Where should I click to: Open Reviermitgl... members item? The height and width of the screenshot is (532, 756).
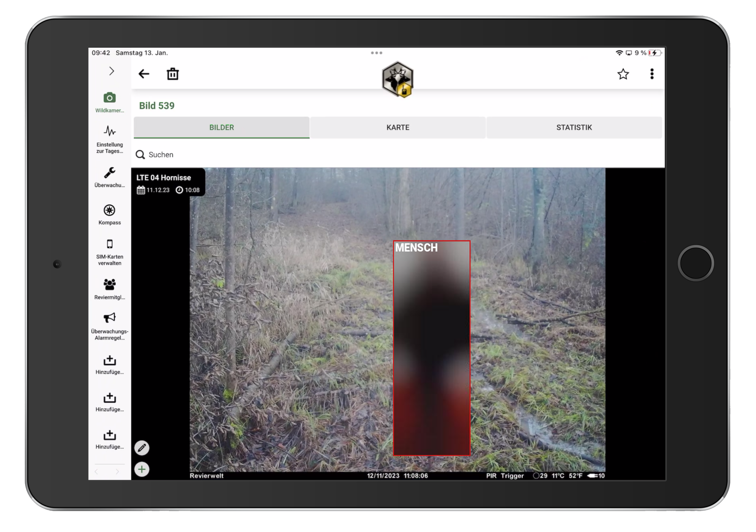110,289
